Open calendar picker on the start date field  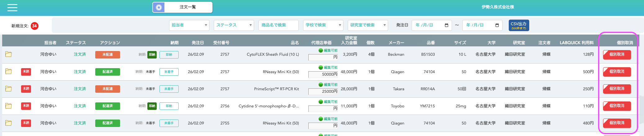tap(446, 25)
